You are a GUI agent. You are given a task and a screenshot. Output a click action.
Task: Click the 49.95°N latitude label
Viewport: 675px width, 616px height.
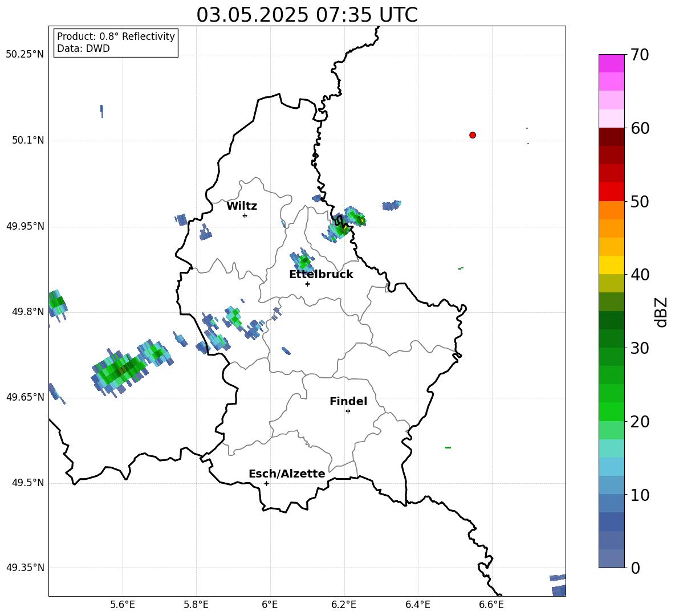(x=25, y=226)
